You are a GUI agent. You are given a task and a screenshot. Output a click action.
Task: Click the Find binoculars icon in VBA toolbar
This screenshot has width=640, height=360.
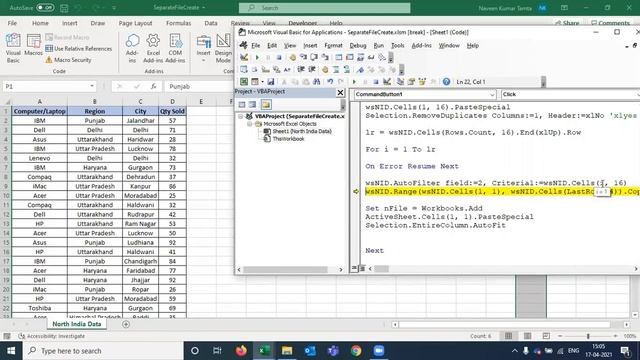[316, 82]
